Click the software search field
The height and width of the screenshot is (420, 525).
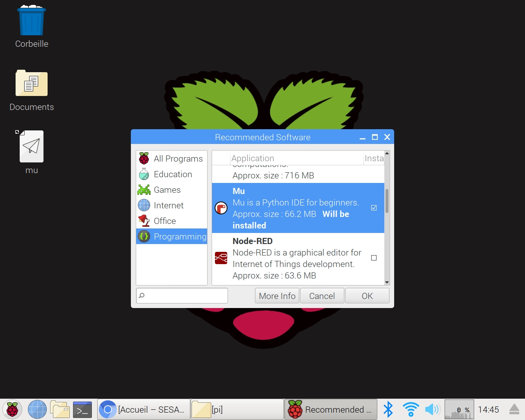coord(182,296)
